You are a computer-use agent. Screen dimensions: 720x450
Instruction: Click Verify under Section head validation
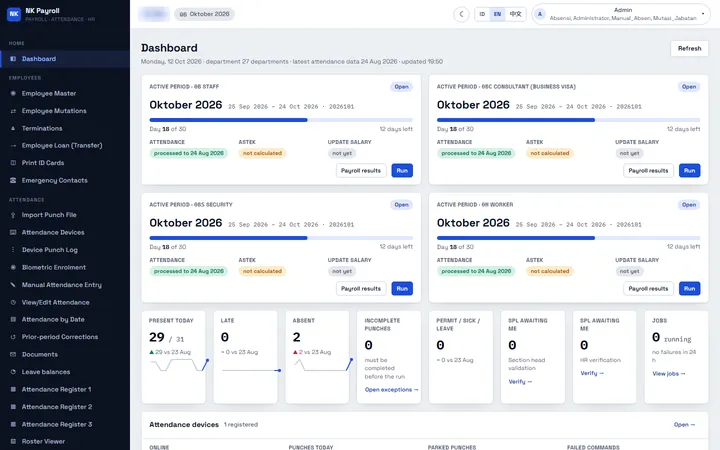click(520, 382)
